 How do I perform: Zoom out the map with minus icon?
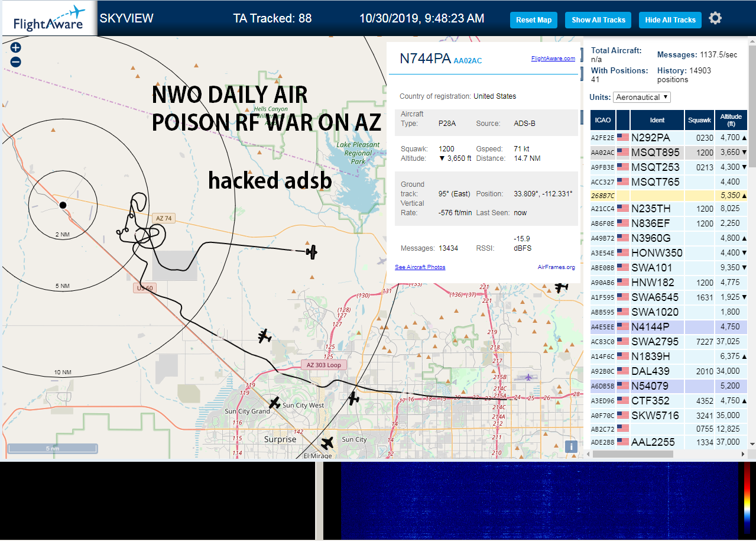coord(16,61)
